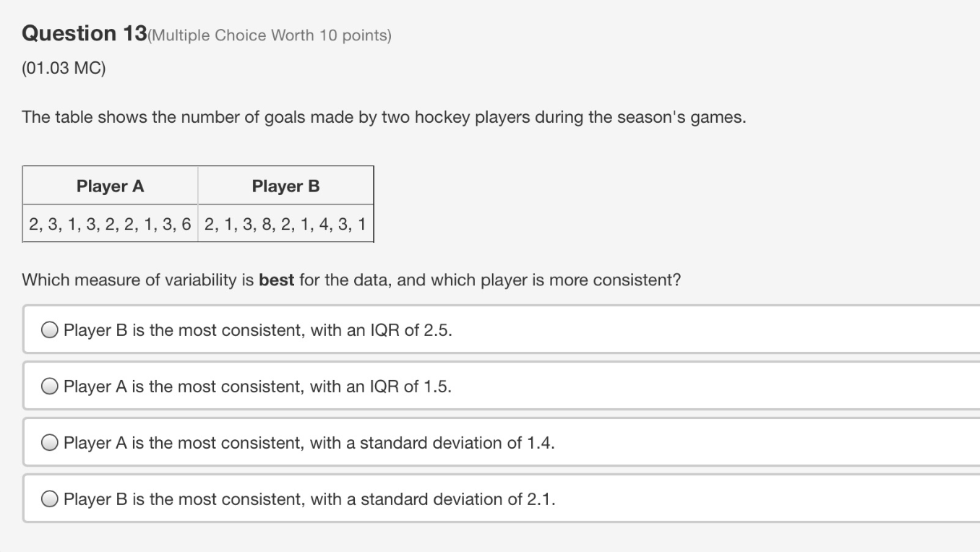Screen dimensions: 980x552
Task: Pick Player B with standard deviation 2.1
Action: point(48,499)
